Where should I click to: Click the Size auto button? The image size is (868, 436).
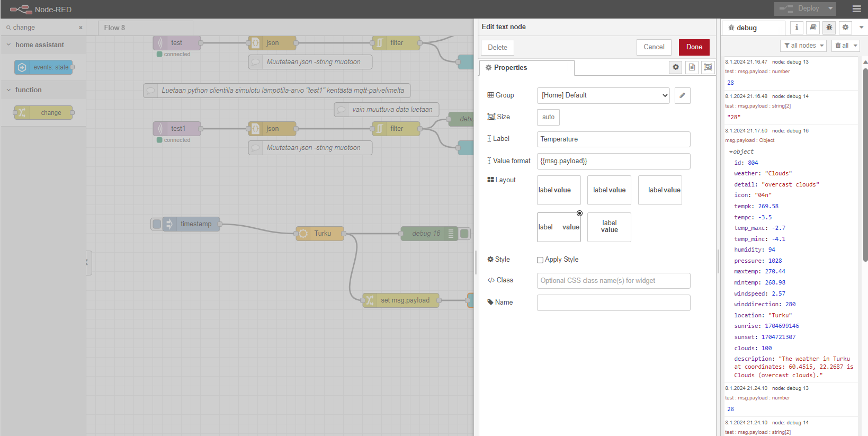[x=548, y=117]
